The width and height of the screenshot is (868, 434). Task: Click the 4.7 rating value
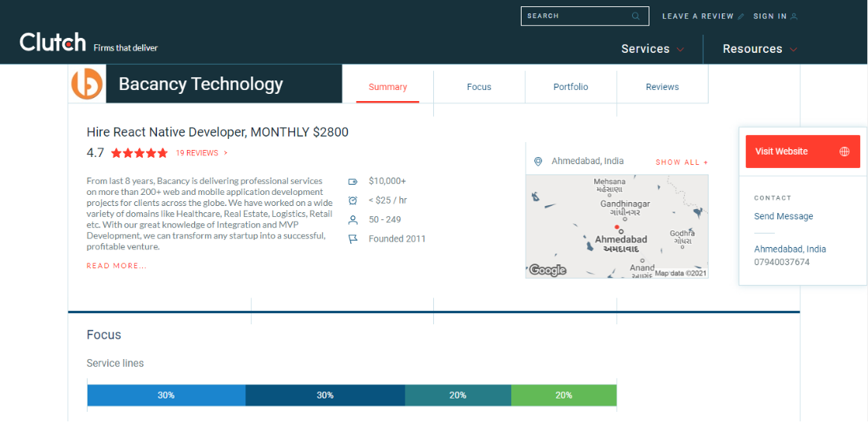click(95, 153)
